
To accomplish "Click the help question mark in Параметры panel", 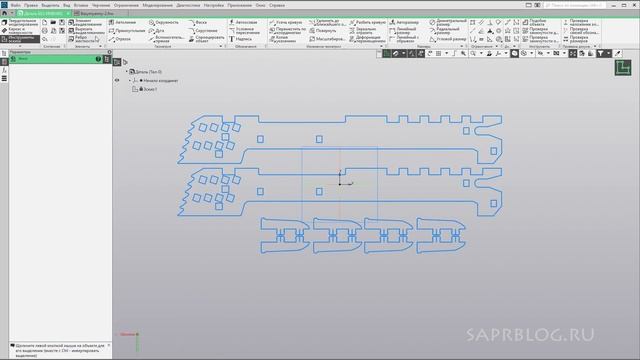I will (98, 59).
